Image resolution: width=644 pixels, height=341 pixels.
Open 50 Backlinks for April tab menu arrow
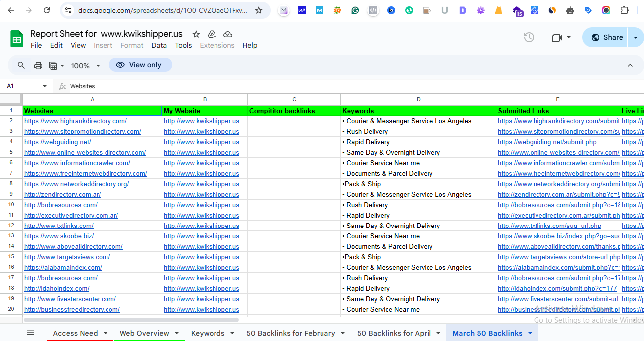[438, 333]
